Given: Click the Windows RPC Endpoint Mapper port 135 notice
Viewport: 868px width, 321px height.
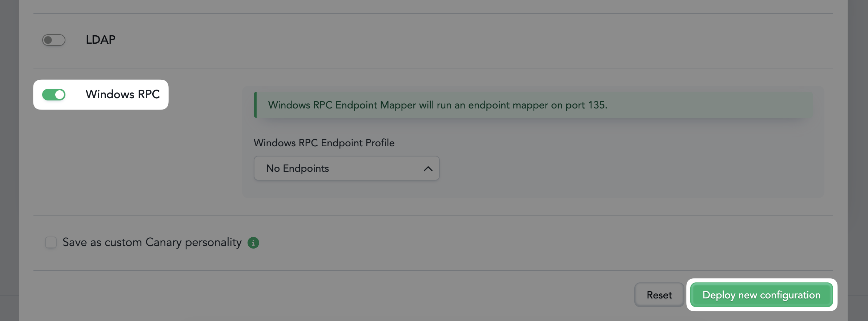Looking at the screenshot, I should 533,105.
